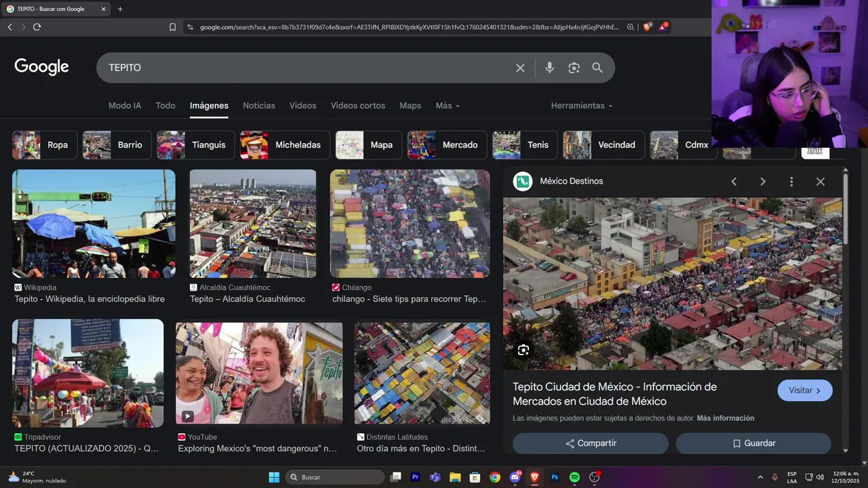Open Microsoft Store from taskbar
The width and height of the screenshot is (868, 488).
(x=475, y=477)
